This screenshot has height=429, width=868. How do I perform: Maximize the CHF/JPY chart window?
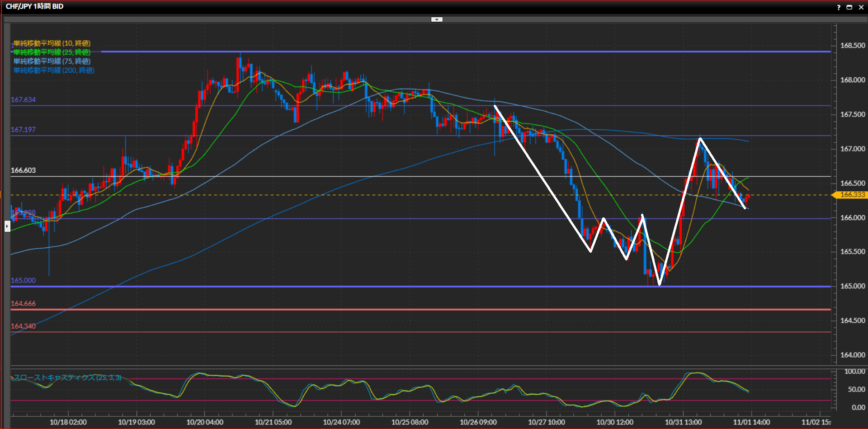tap(849, 7)
